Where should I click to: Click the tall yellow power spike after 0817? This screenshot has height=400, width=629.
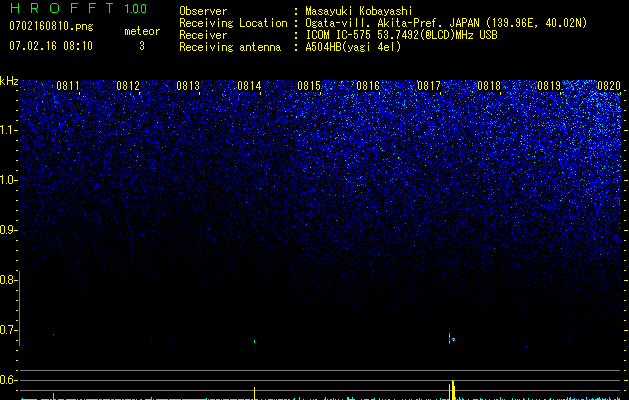coord(452,390)
